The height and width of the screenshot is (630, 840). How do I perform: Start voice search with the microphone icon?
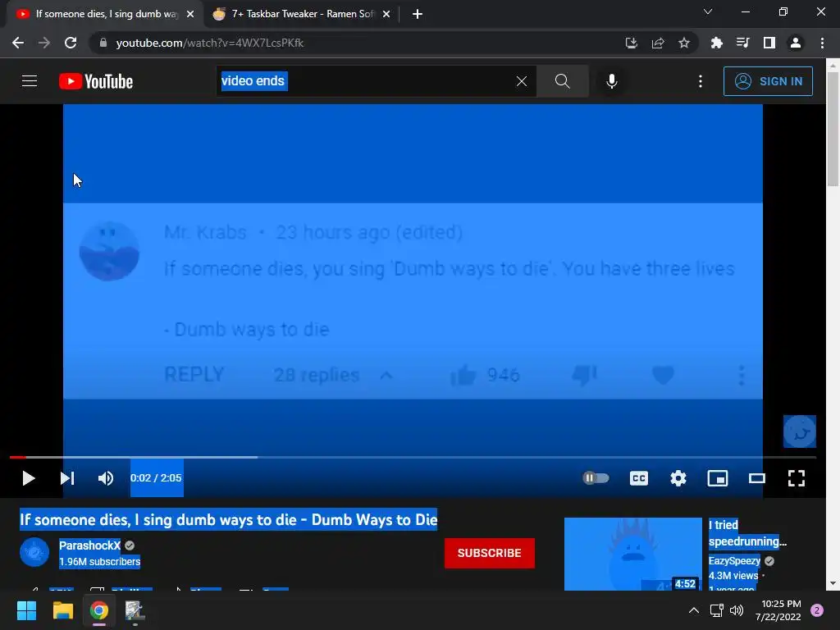pos(611,81)
